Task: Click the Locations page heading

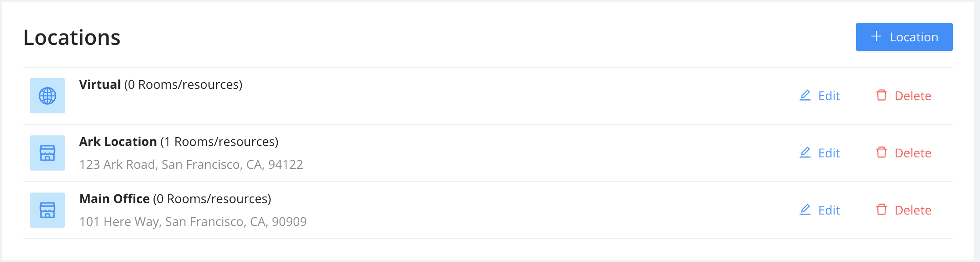Action: point(72,37)
